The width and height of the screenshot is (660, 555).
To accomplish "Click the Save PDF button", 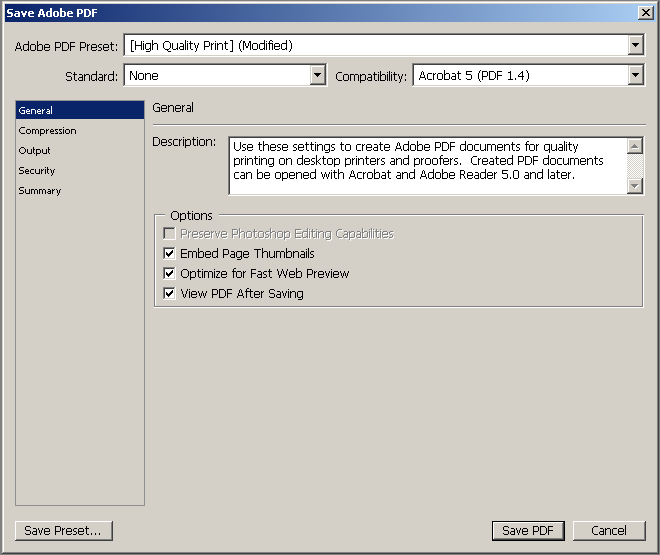I will point(528,531).
